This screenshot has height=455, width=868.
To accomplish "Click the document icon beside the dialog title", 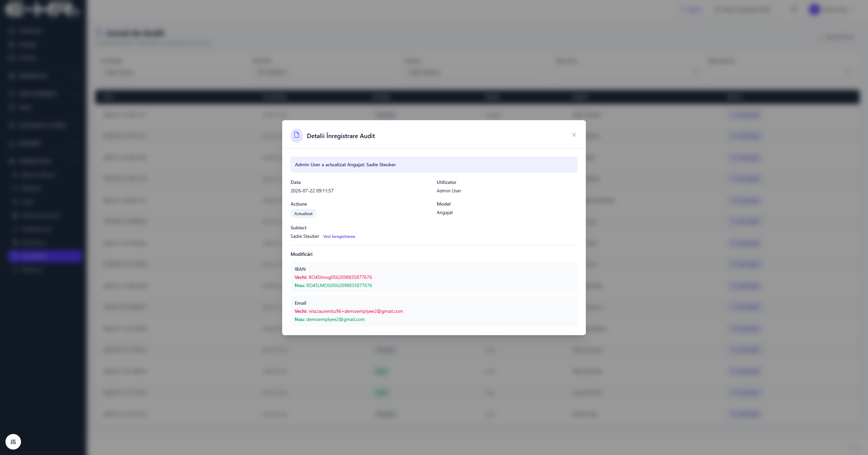I will click(297, 135).
